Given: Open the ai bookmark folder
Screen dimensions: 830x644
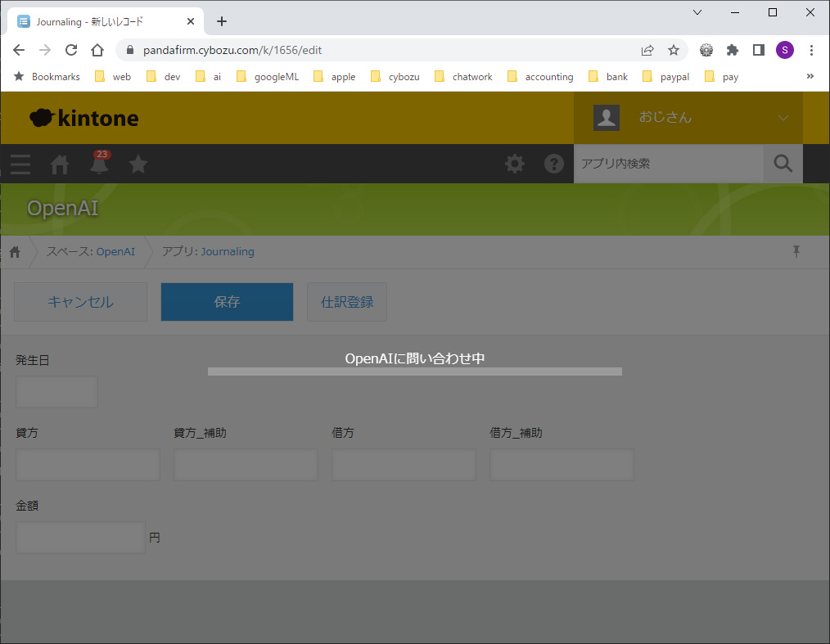Looking at the screenshot, I should pos(208,77).
